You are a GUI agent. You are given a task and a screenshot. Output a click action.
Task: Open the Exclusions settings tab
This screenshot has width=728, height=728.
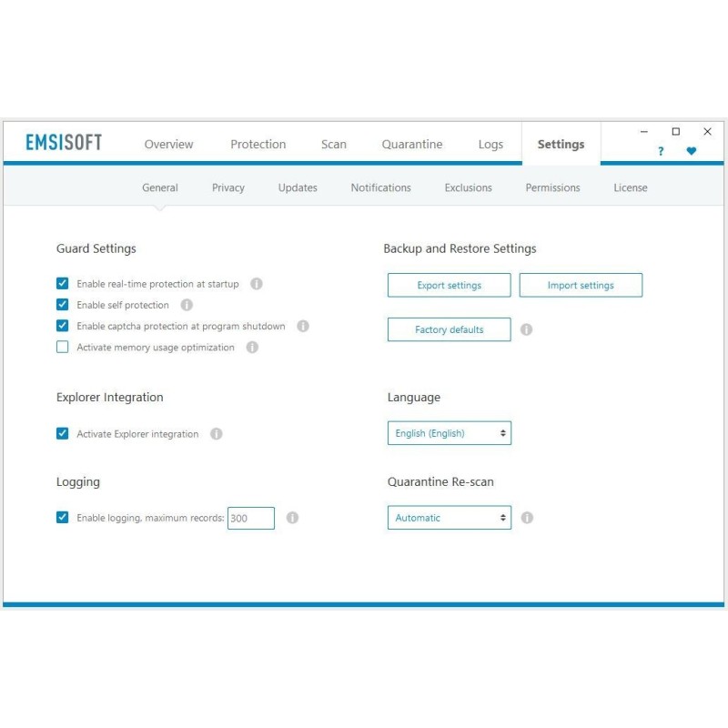tap(468, 187)
